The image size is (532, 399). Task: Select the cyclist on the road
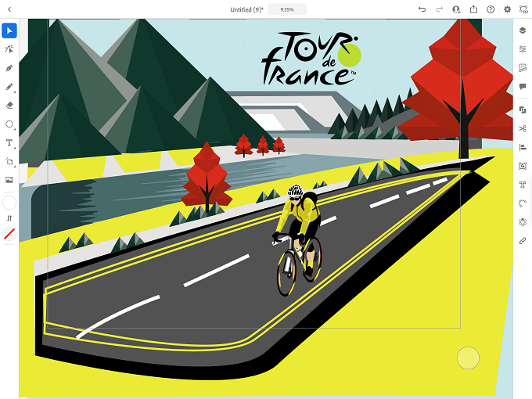(299, 240)
